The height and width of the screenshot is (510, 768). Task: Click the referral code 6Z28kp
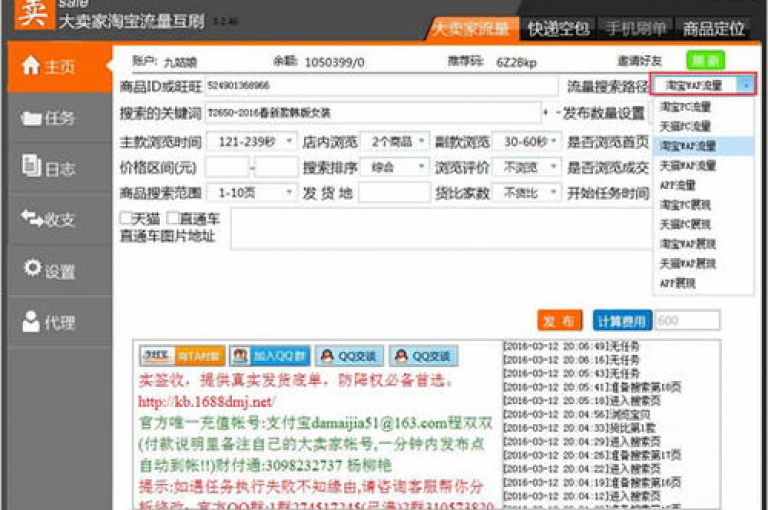516,62
